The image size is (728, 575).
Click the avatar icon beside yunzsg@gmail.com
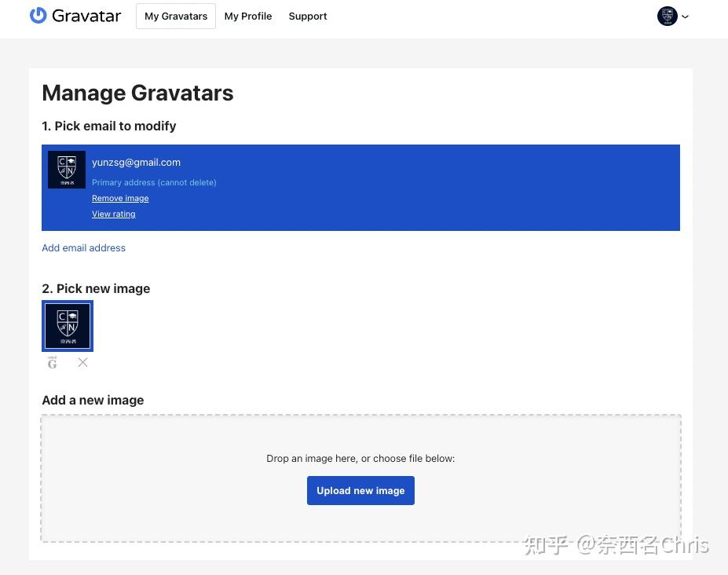click(67, 169)
